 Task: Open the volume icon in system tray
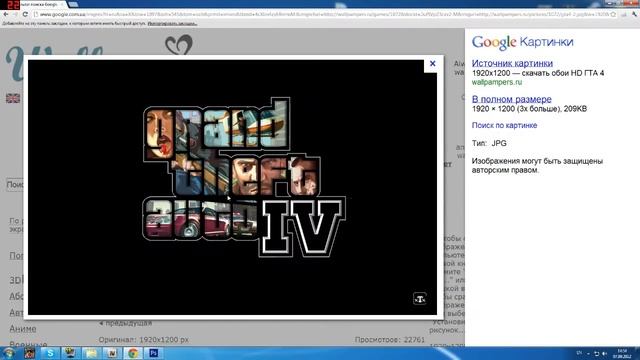coord(604,353)
